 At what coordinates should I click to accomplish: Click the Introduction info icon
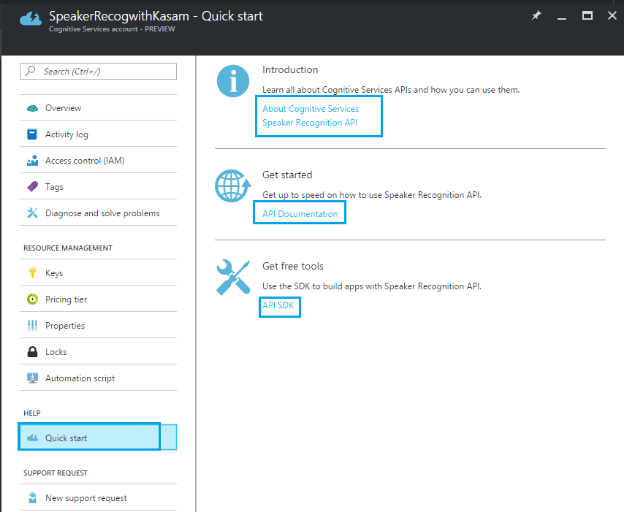(232, 83)
